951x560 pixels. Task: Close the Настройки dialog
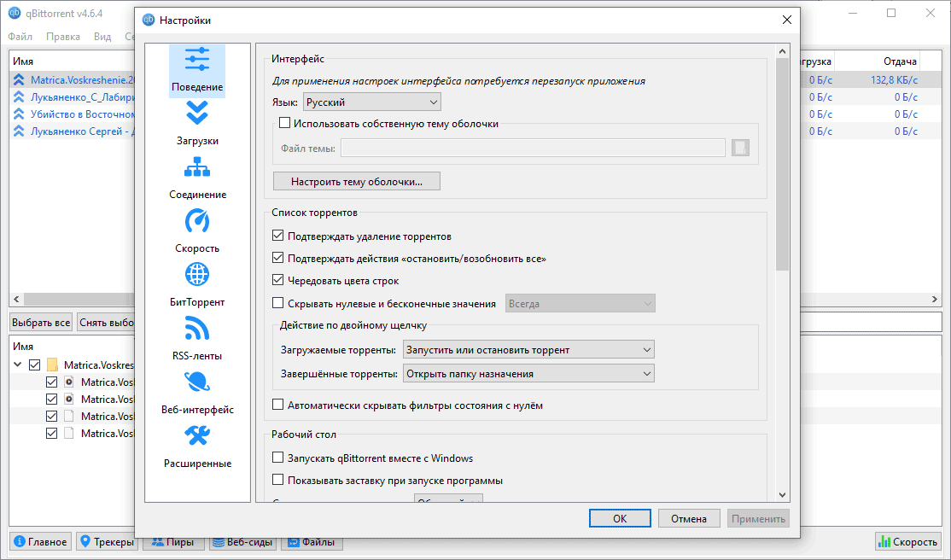point(786,20)
